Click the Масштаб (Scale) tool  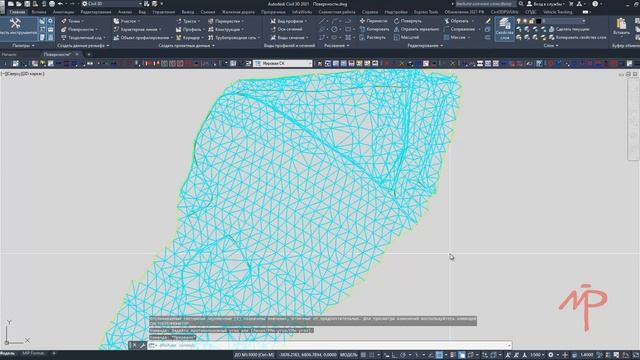(406, 38)
